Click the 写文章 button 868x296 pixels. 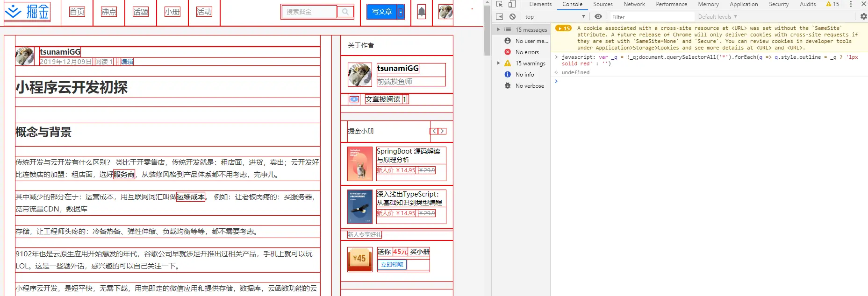coord(382,12)
